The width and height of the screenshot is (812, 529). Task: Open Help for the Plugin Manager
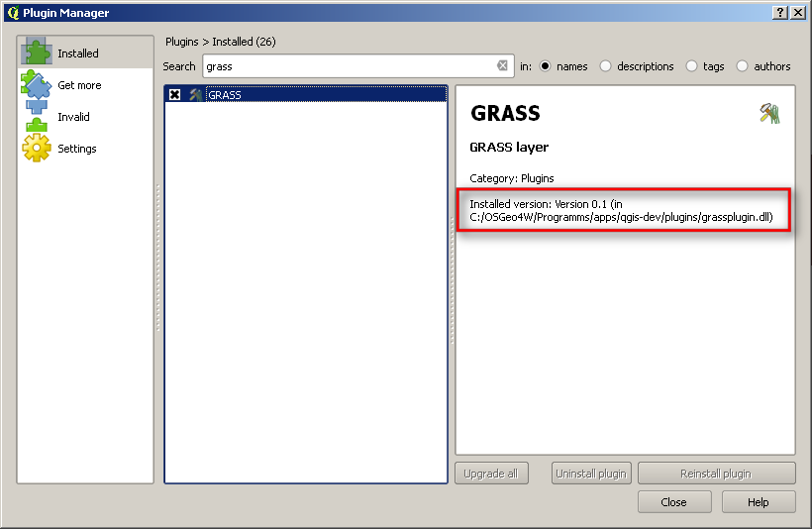point(759,502)
